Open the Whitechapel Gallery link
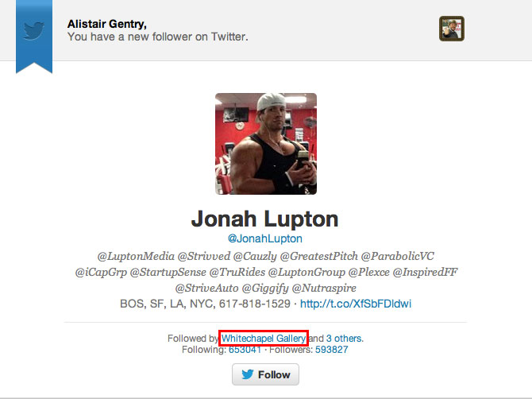This screenshot has width=532, height=399. click(x=264, y=339)
